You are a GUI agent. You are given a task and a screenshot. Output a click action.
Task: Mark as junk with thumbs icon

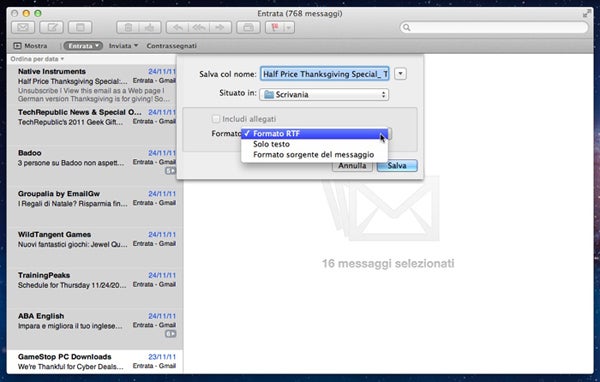(x=150, y=28)
